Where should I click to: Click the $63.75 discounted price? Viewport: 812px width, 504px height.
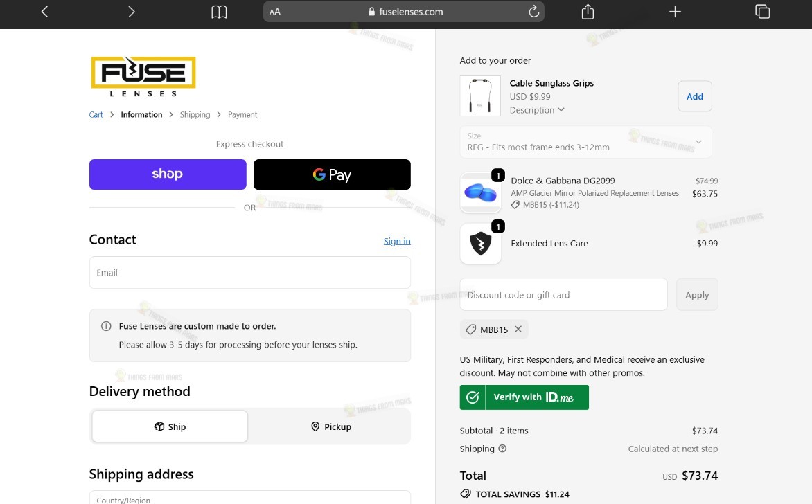pyautogui.click(x=705, y=194)
